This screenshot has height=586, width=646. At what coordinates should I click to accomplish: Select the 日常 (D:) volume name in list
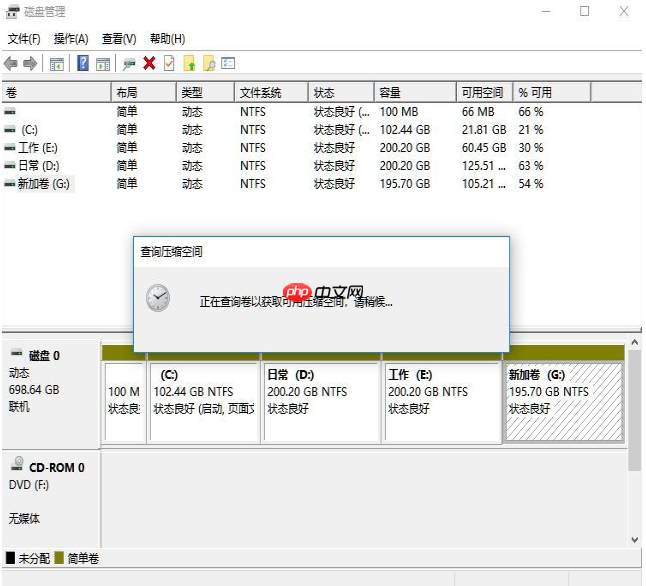click(39, 166)
